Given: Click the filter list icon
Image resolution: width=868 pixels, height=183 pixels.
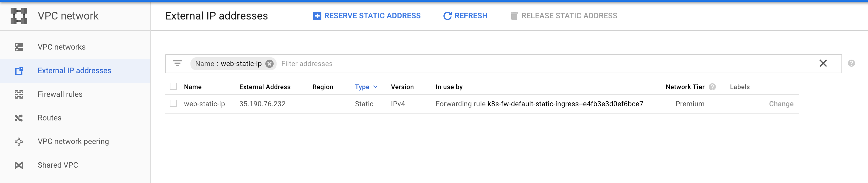Looking at the screenshot, I should click(177, 63).
